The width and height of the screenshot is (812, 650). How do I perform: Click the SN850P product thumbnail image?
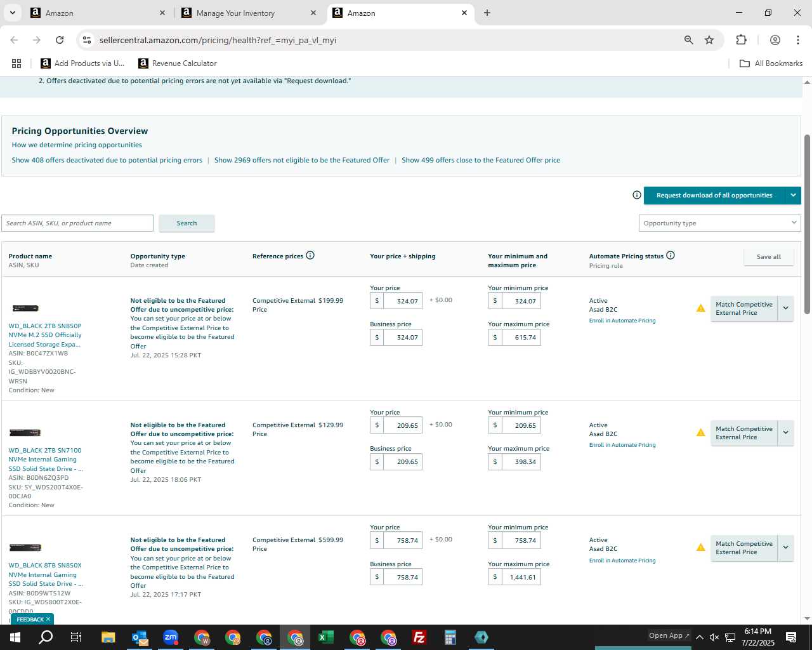tap(25, 308)
